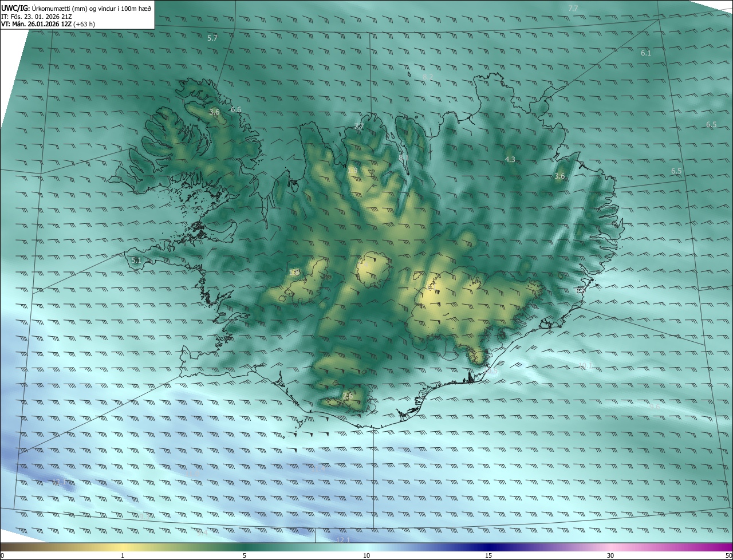Viewport: 733px width, 560px height.
Task: Select the 8.2 value label off the north coast
Action: [x=428, y=77]
